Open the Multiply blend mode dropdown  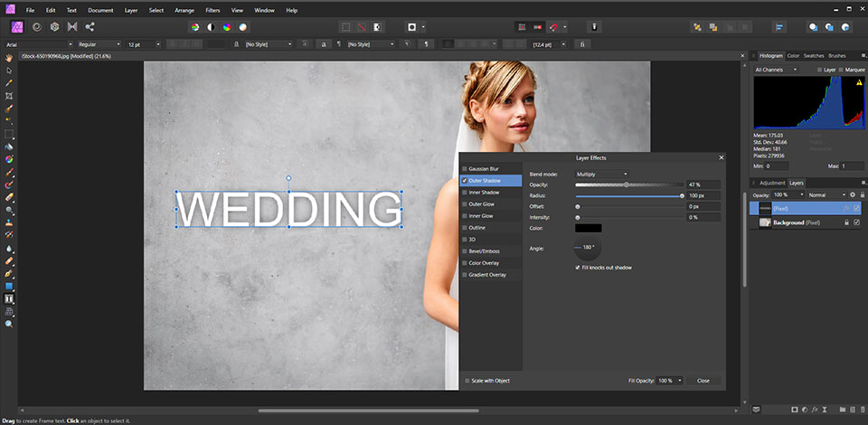click(x=601, y=175)
